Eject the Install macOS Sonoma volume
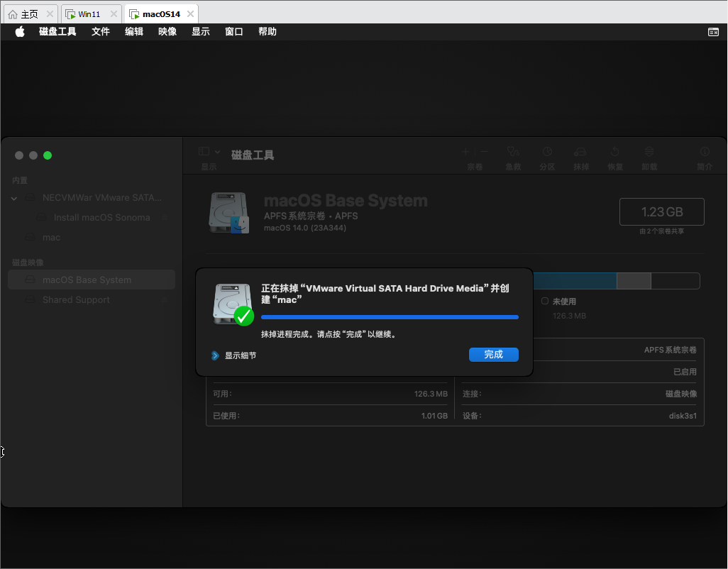This screenshot has height=569, width=728. (x=165, y=218)
